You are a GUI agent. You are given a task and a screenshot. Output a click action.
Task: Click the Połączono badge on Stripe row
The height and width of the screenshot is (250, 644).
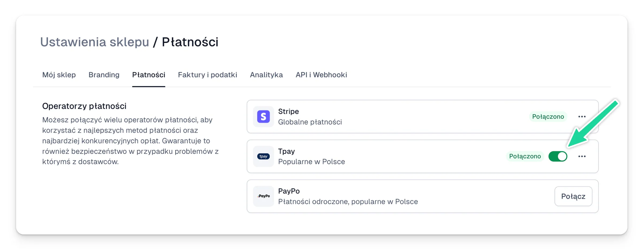coord(548,117)
